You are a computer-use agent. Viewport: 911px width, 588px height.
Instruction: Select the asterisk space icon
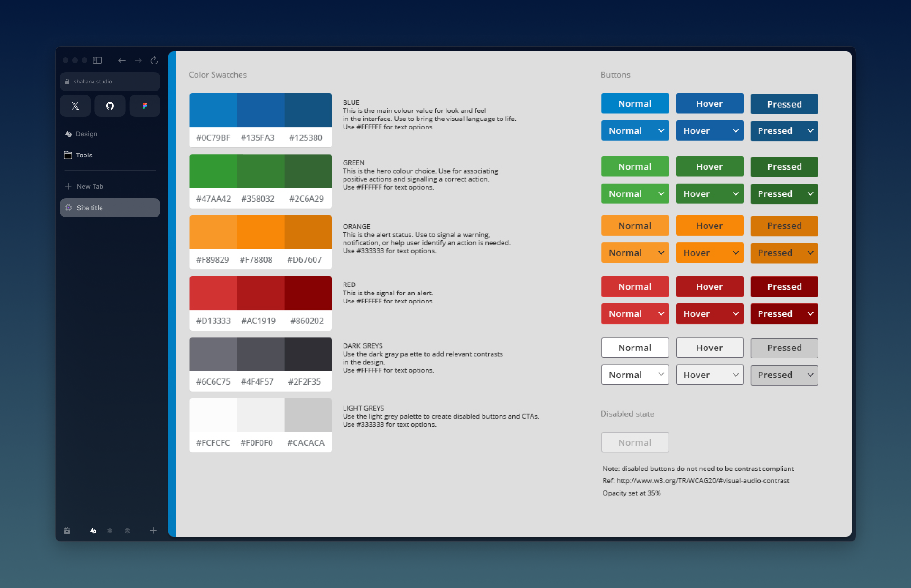pyautogui.click(x=110, y=531)
